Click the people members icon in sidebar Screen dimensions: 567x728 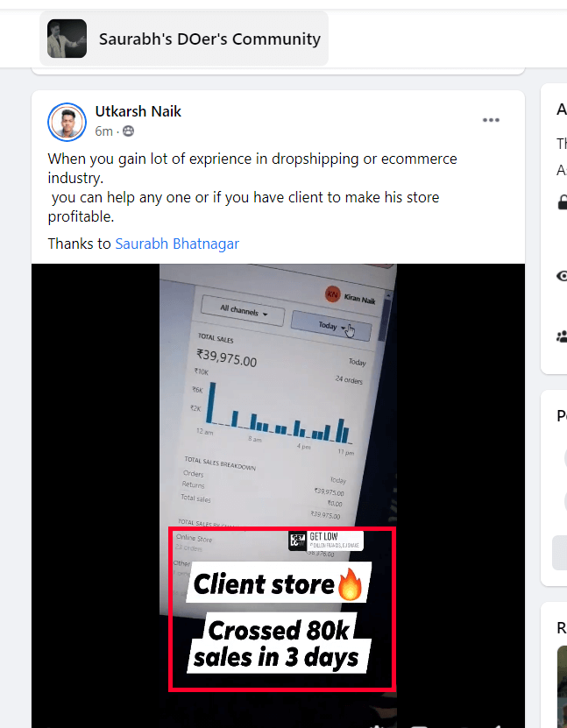pyautogui.click(x=562, y=336)
